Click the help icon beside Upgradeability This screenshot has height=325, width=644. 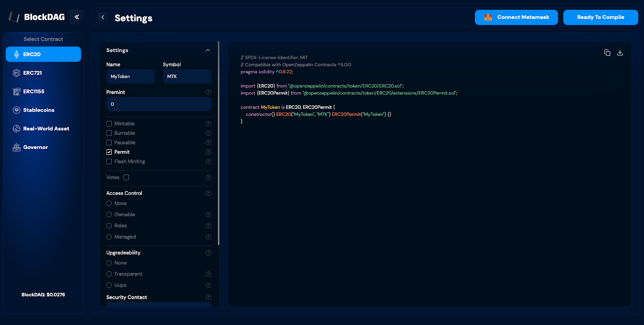click(208, 253)
